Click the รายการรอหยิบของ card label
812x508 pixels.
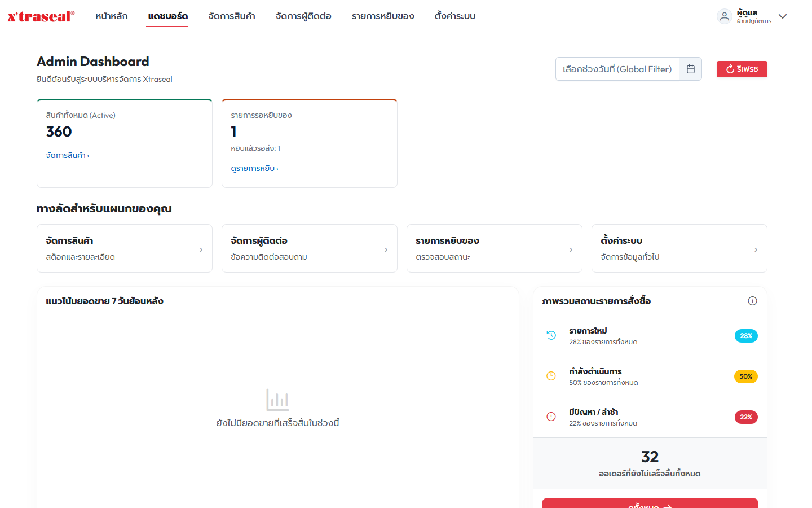[x=261, y=115]
